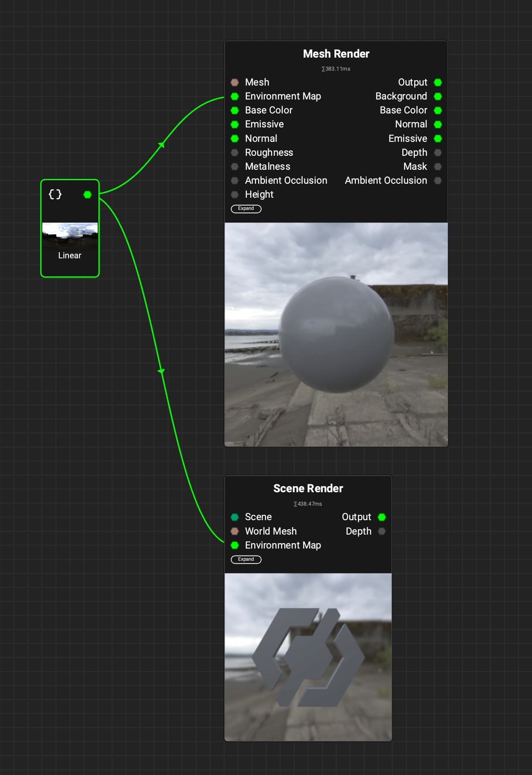532x775 pixels.
Task: Click the Height input socket
Action: click(x=235, y=195)
